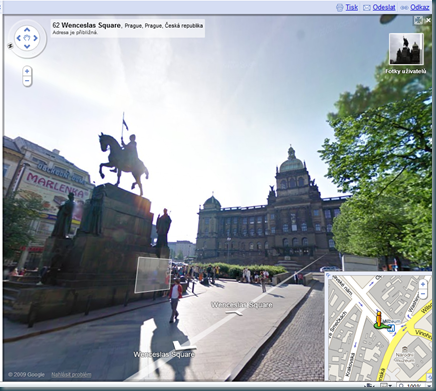Click the 62 Wenceslas Square address text
Image resolution: width=436 pixels, height=391 pixels.
click(x=128, y=25)
